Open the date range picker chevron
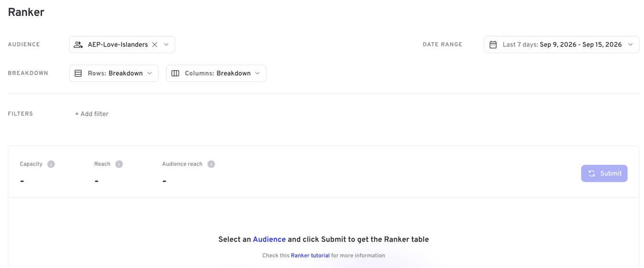 click(x=630, y=45)
